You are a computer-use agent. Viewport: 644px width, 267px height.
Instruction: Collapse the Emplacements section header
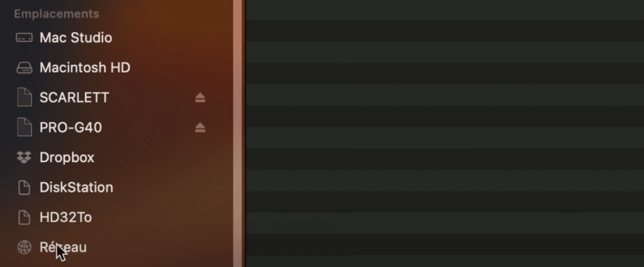(x=57, y=14)
